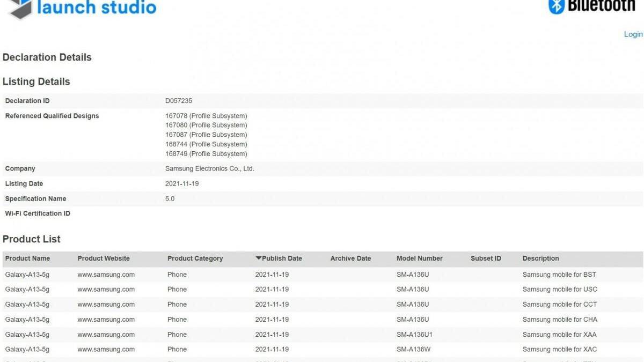The width and height of the screenshot is (644, 362).
Task: Click Samsung mobile for BST description
Action: [x=560, y=275]
